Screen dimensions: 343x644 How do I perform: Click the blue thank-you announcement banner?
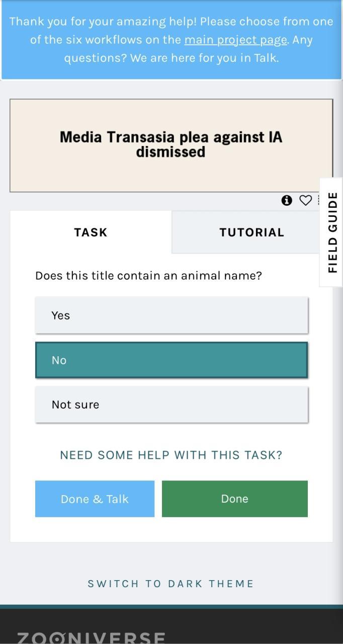tap(171, 40)
